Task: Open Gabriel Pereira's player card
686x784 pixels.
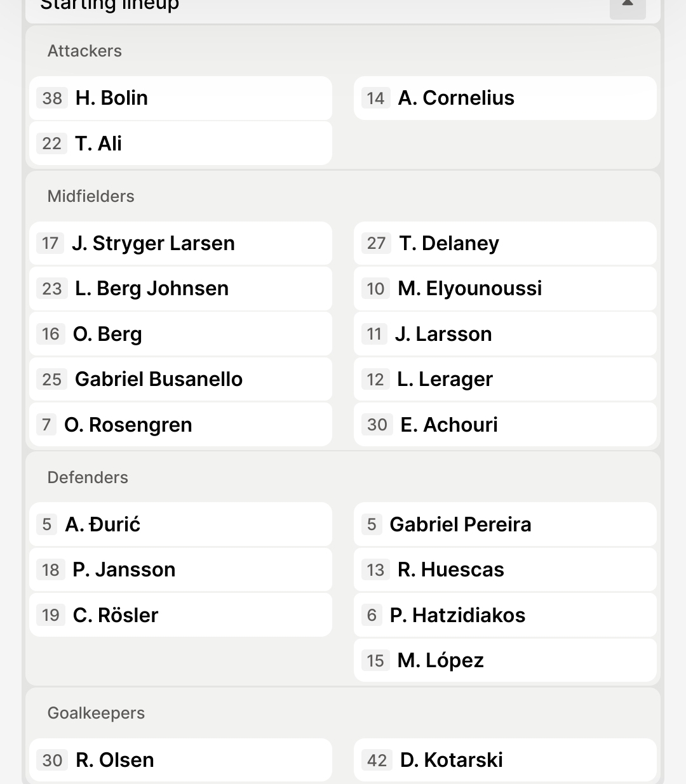Action: [505, 524]
